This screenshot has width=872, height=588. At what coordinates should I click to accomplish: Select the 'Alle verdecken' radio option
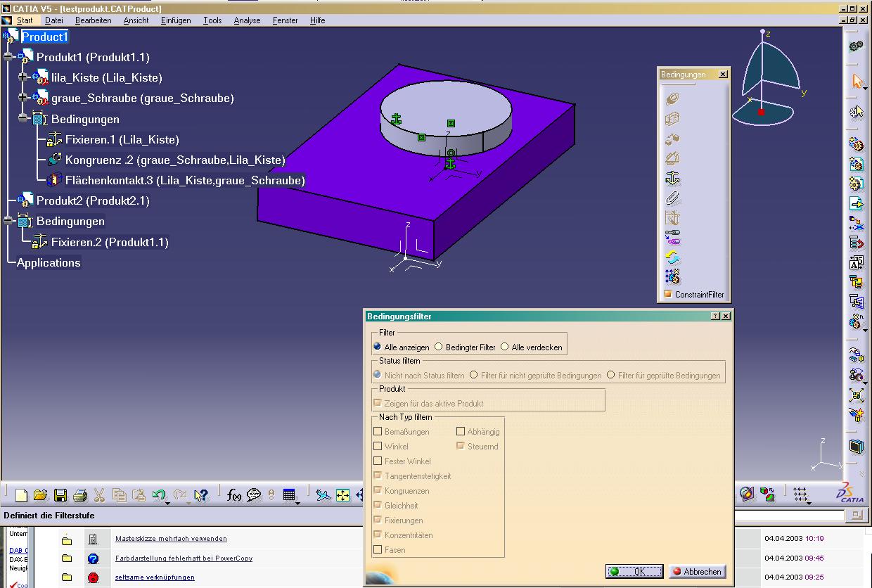(504, 347)
